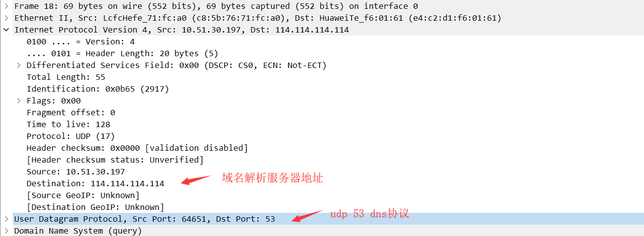Select the Destination: 114.114.114.114 field
The image size is (644, 236).
95,184
